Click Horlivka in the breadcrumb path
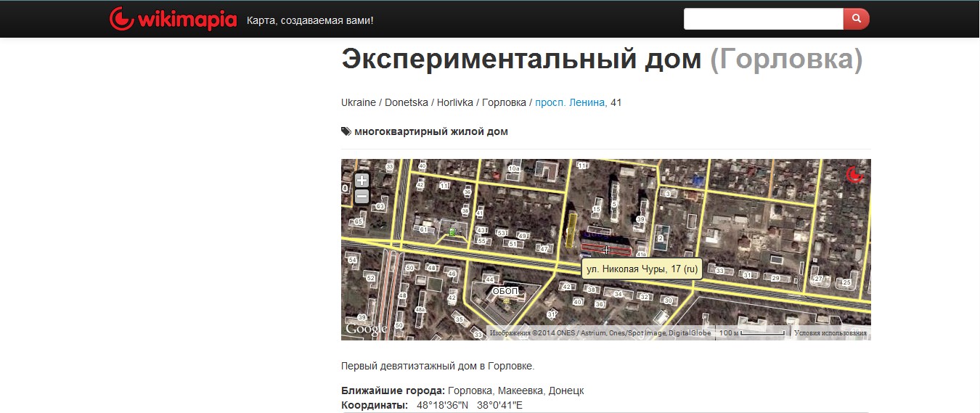 click(x=454, y=102)
